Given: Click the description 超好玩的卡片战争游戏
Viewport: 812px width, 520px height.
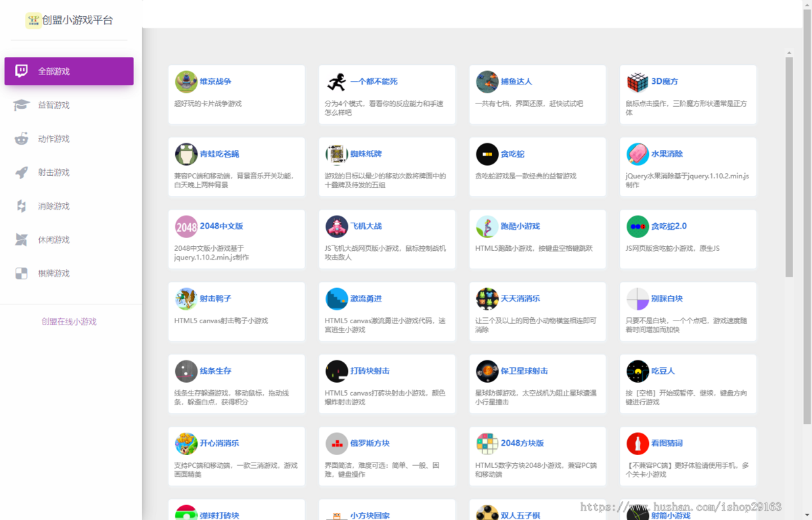Looking at the screenshot, I should tap(208, 104).
